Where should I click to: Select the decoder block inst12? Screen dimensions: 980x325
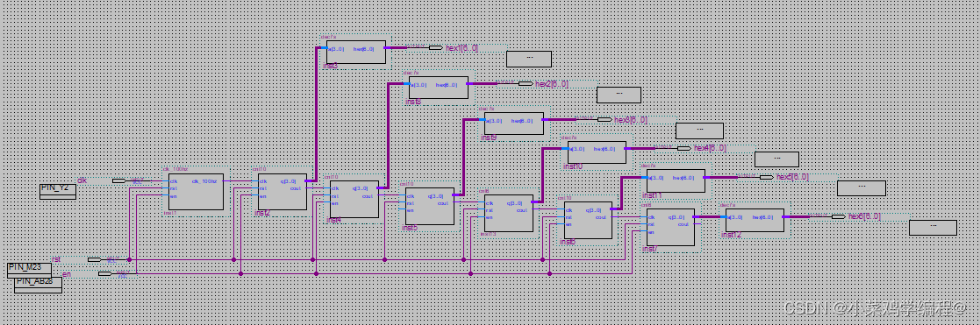(x=755, y=220)
